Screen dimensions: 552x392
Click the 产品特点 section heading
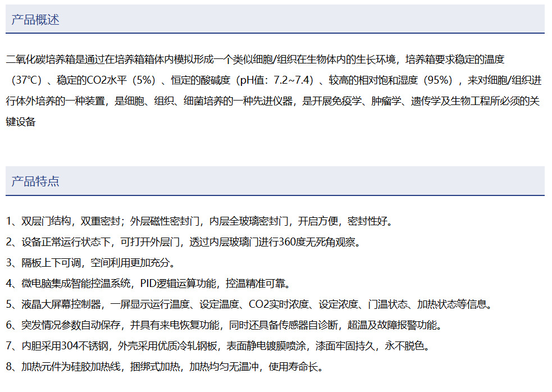[35, 181]
